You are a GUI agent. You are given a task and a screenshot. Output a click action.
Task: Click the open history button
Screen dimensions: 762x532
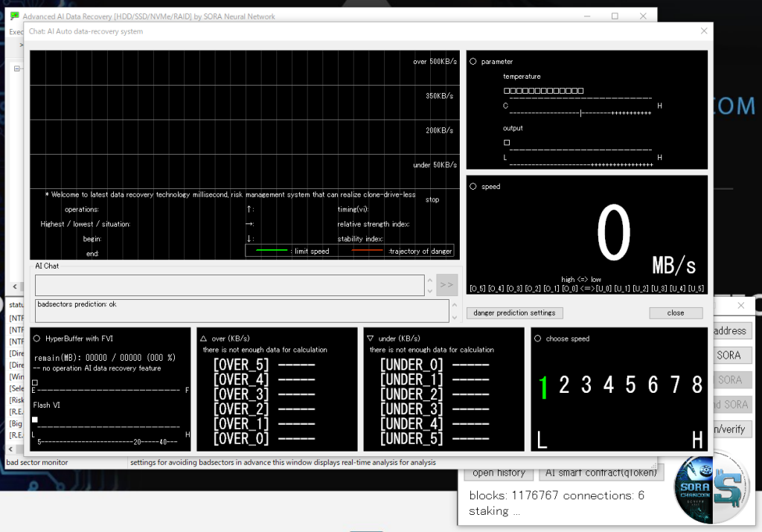click(x=498, y=472)
